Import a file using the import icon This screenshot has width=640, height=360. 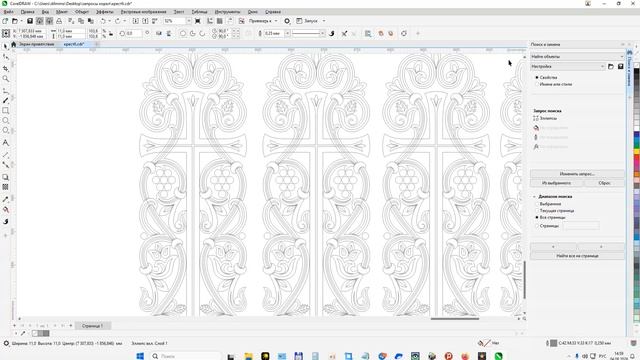point(136,21)
